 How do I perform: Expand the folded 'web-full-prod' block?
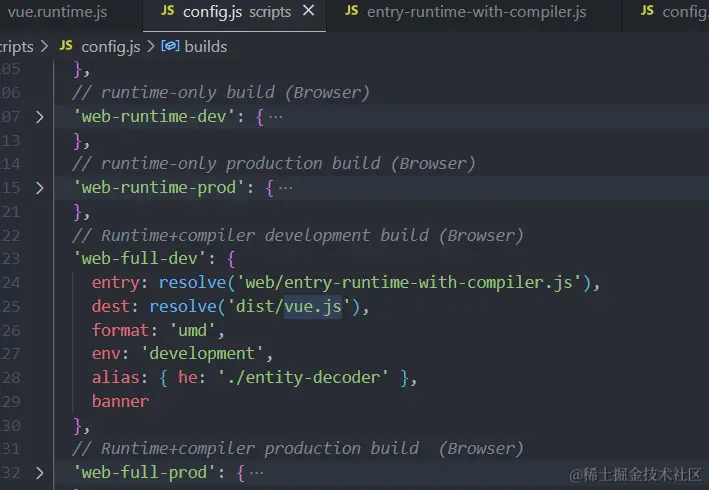(x=40, y=473)
